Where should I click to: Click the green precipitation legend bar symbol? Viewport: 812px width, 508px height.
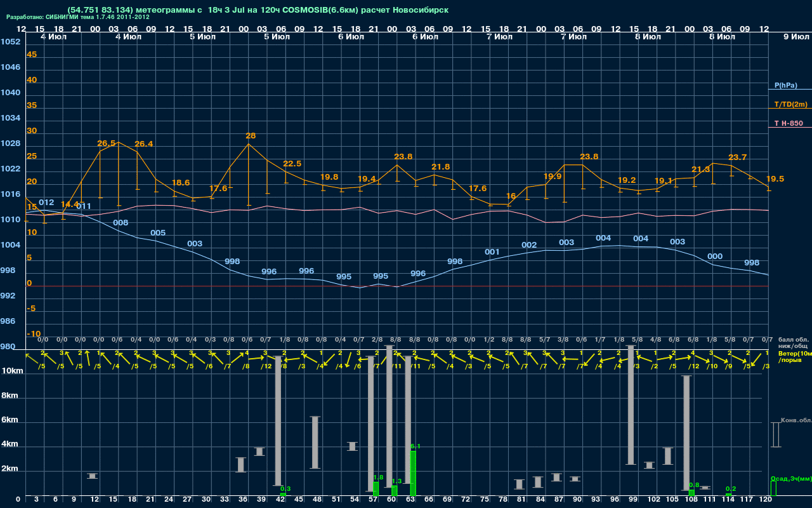point(773,488)
